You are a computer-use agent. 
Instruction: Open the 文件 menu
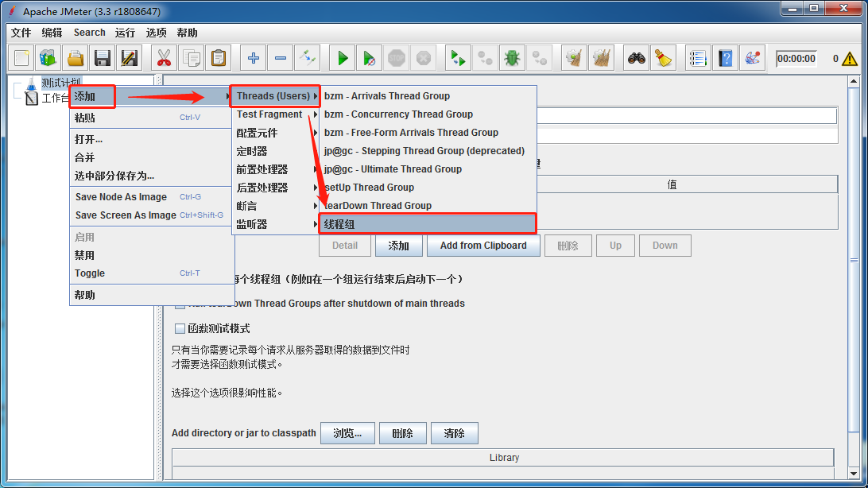pyautogui.click(x=21, y=33)
